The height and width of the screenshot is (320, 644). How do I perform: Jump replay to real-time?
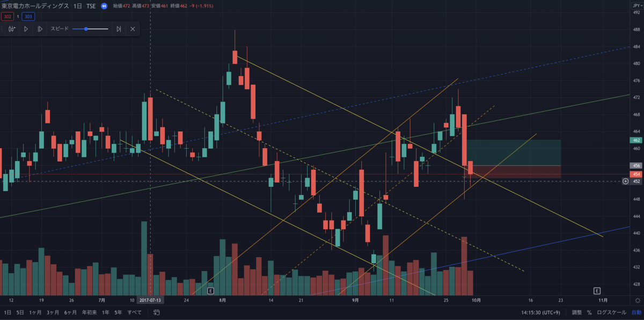coord(119,29)
